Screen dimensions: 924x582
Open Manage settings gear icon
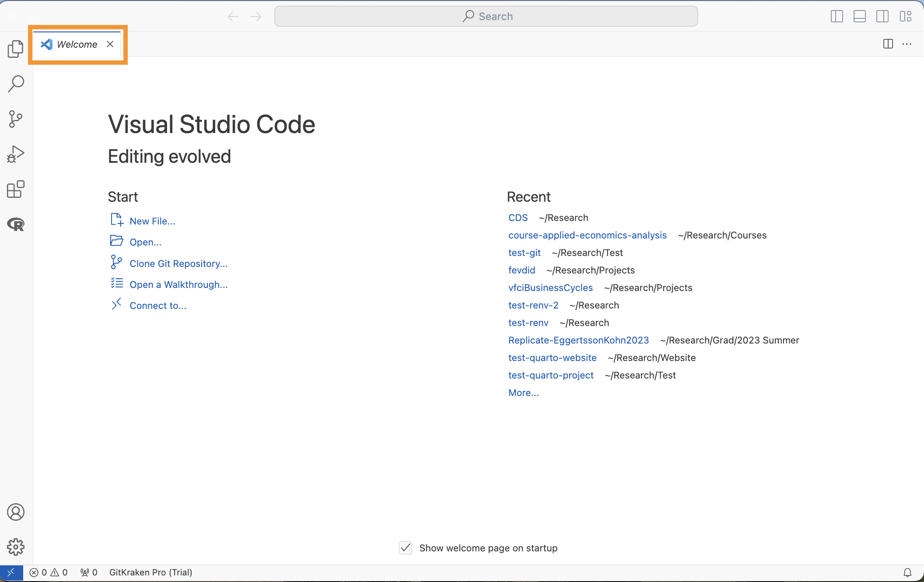[x=16, y=547]
